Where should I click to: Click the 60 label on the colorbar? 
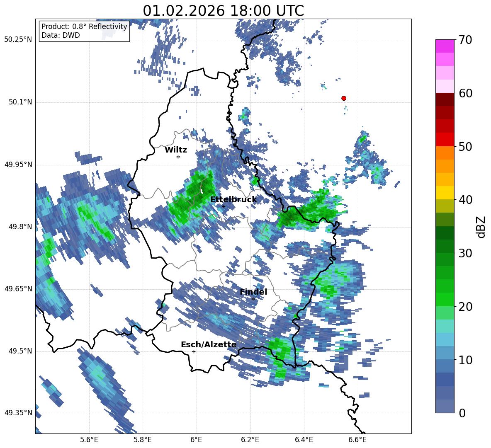(x=465, y=93)
